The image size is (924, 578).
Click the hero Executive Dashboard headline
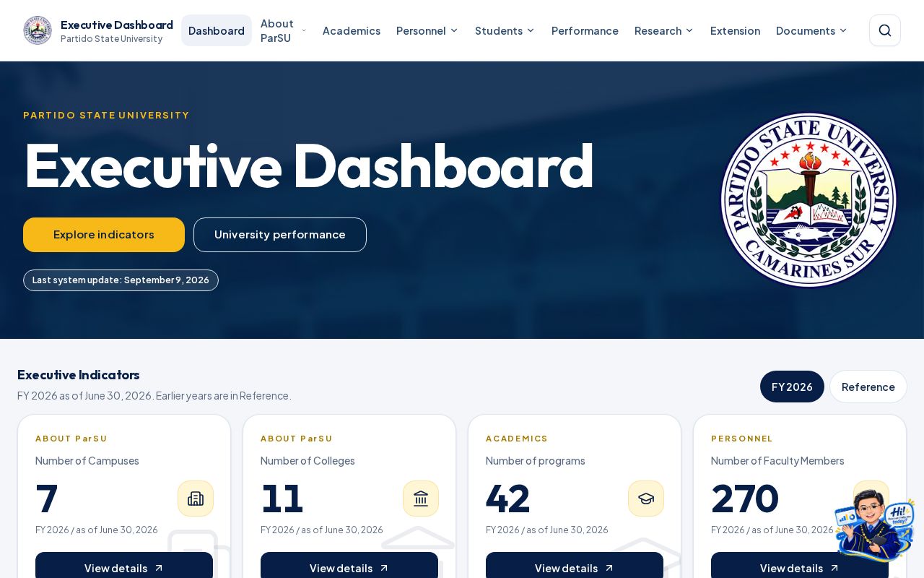308,166
